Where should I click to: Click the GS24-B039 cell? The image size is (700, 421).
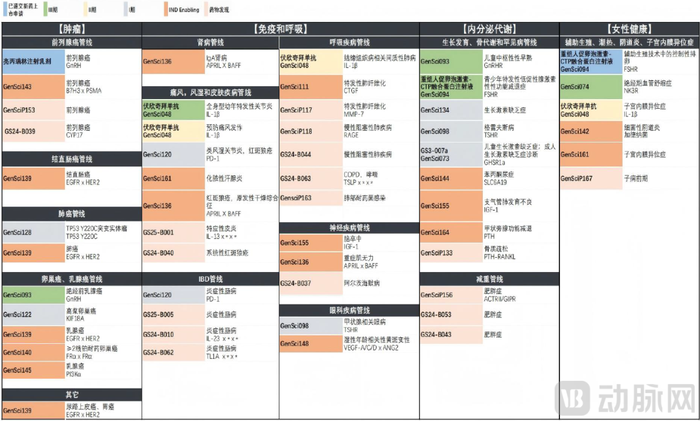(33, 131)
